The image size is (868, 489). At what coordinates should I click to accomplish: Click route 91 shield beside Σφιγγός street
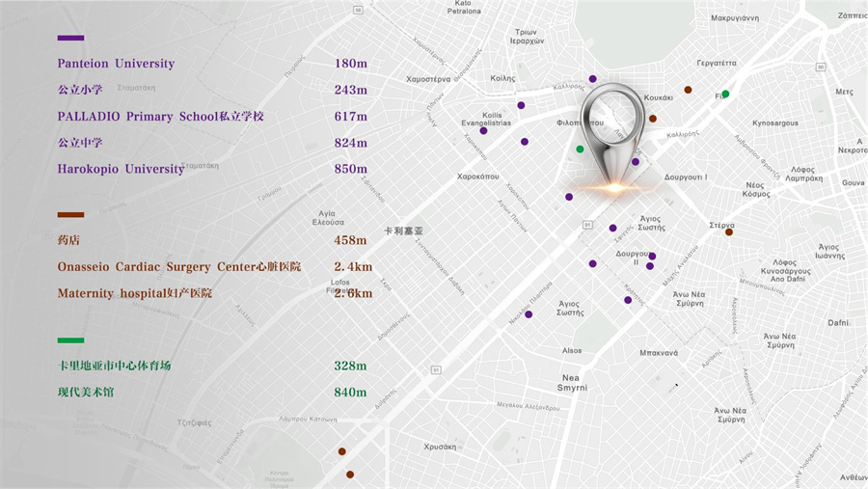pyautogui.click(x=587, y=225)
